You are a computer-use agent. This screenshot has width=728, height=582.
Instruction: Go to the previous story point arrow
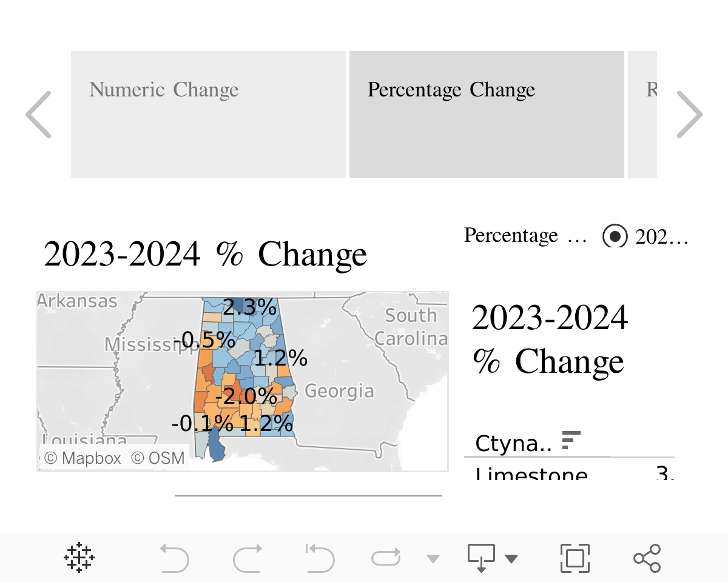click(x=38, y=115)
